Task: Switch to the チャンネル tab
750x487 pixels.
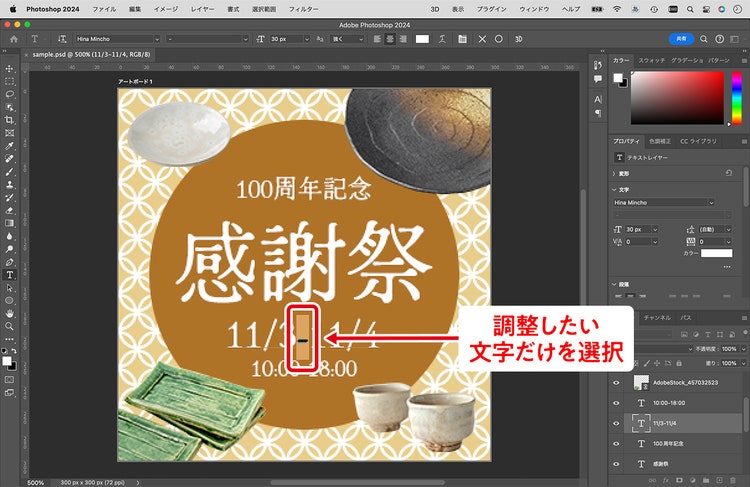Action: (657, 318)
